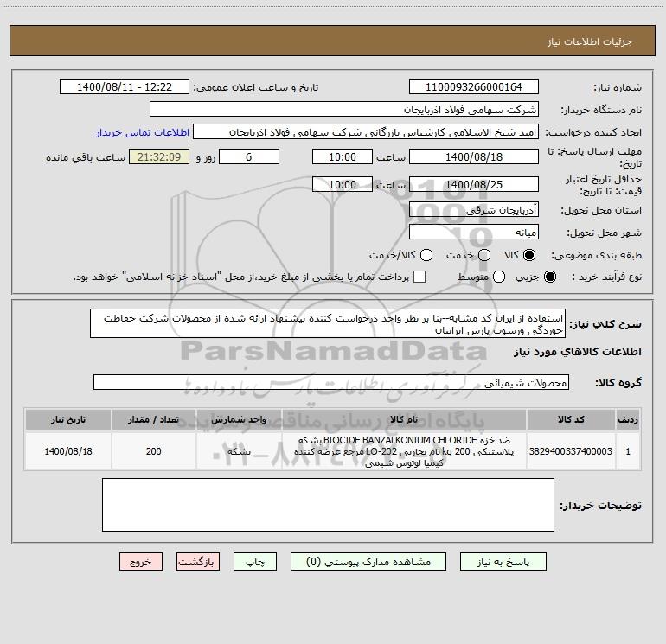Click the response deadline hour 10:00 field
666x644 pixels.
[x=343, y=156]
